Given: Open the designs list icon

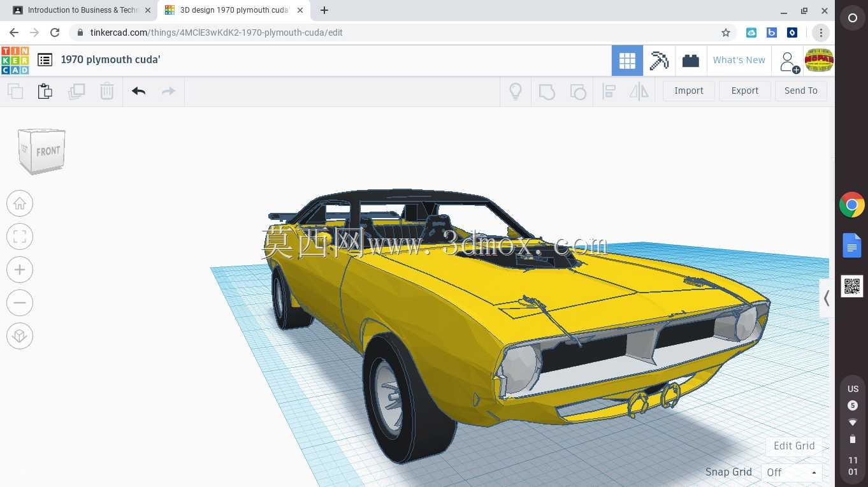Looking at the screenshot, I should tap(45, 60).
